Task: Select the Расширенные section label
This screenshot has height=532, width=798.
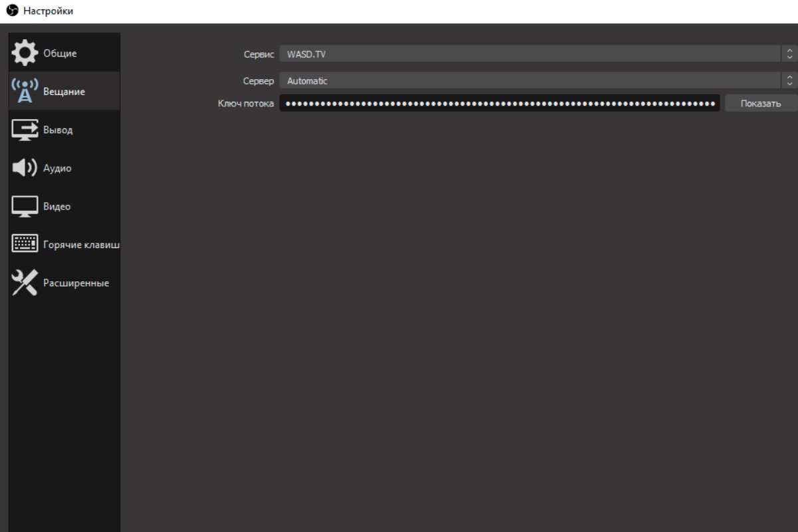Action: (x=76, y=283)
